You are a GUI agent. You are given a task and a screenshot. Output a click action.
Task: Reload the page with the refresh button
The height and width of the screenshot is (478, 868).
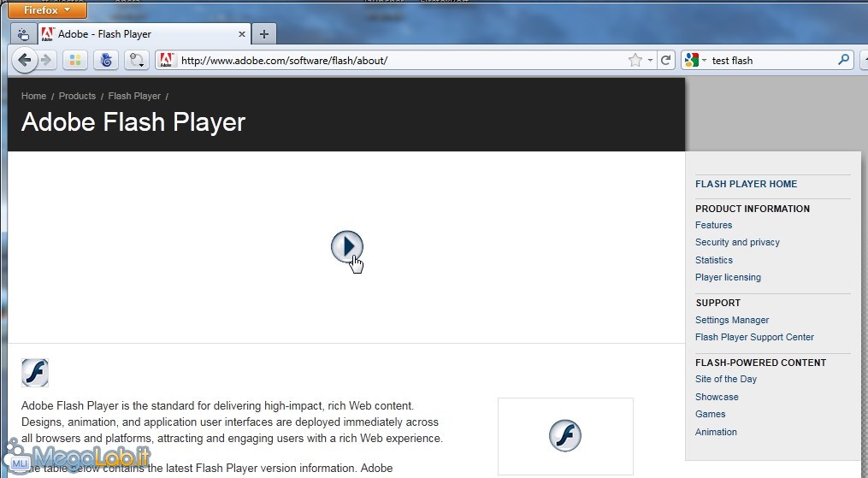666,60
